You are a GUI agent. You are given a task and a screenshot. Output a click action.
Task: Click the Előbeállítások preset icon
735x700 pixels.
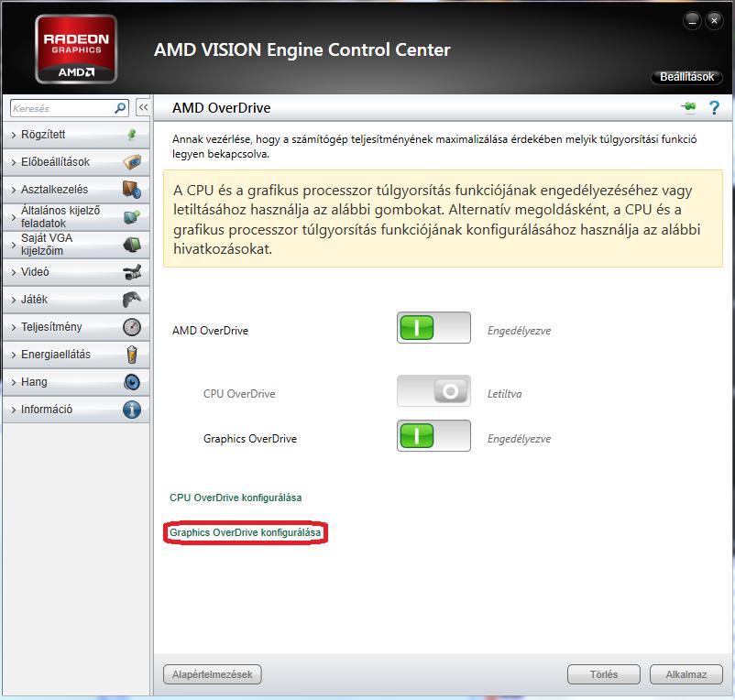pyautogui.click(x=132, y=162)
